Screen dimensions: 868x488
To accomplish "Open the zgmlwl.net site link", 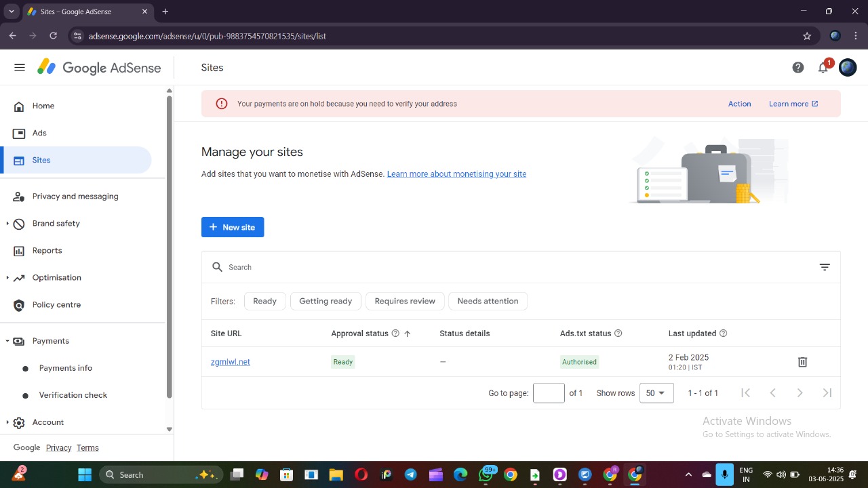I will click(231, 362).
